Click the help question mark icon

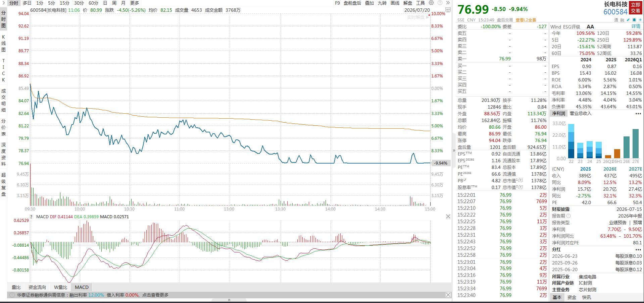440,3
